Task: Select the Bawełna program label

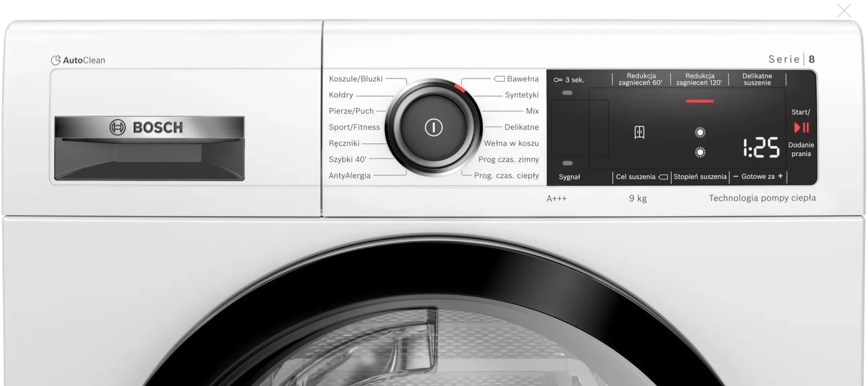Action: click(523, 79)
